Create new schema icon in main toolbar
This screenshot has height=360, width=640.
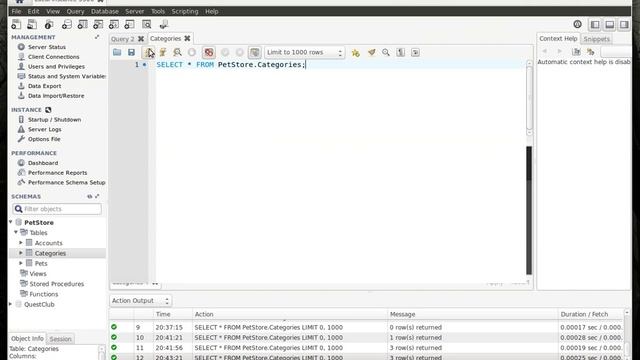click(66, 24)
